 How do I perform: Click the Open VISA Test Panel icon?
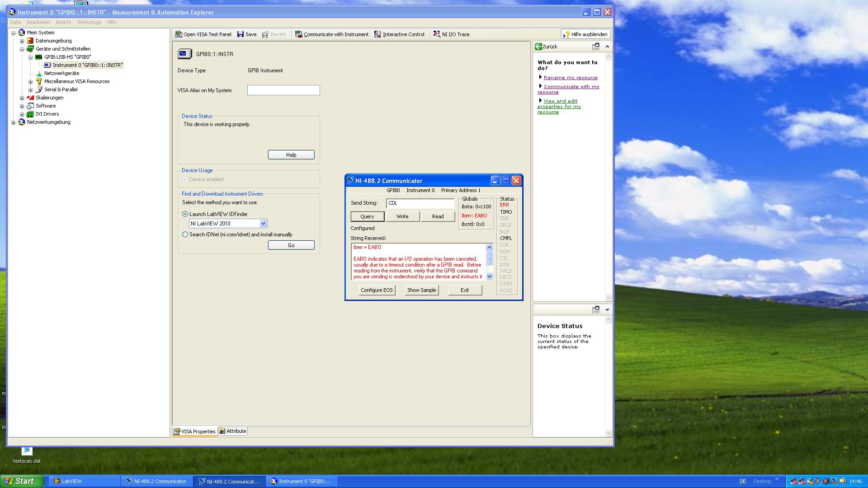179,34
